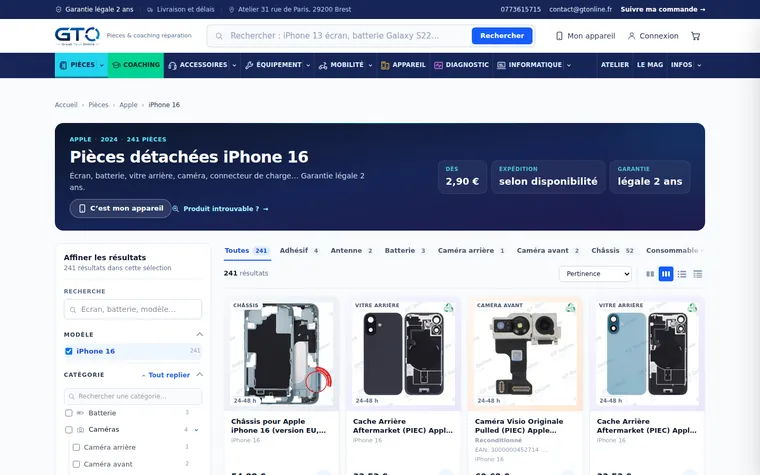This screenshot has width=760, height=475.
Task: Uncheck the iPhone 16 model checkbox
Action: [x=69, y=351]
